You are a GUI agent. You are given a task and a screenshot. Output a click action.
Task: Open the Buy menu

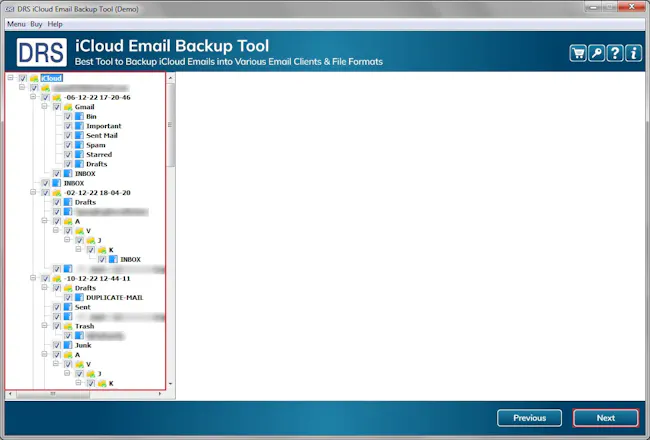click(36, 24)
